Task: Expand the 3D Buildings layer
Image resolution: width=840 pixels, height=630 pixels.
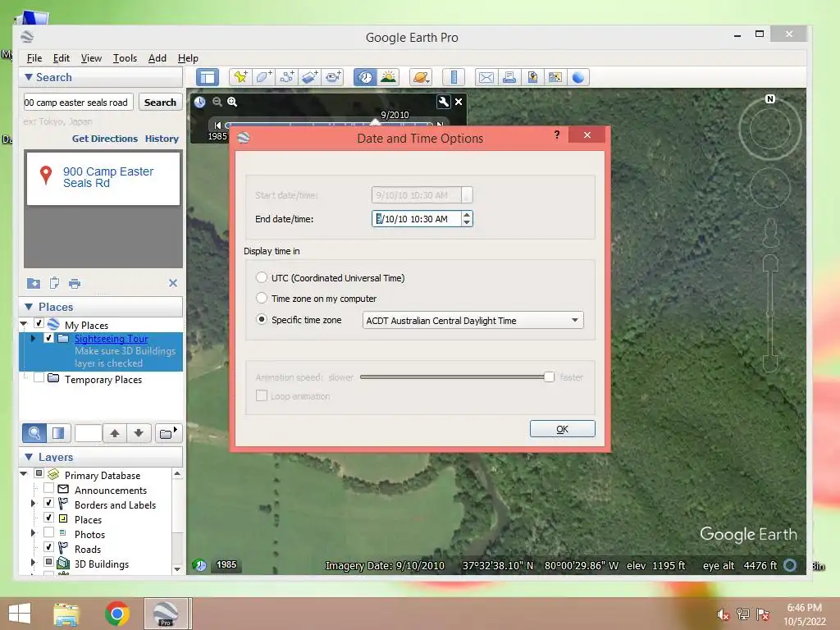Action: (x=33, y=562)
